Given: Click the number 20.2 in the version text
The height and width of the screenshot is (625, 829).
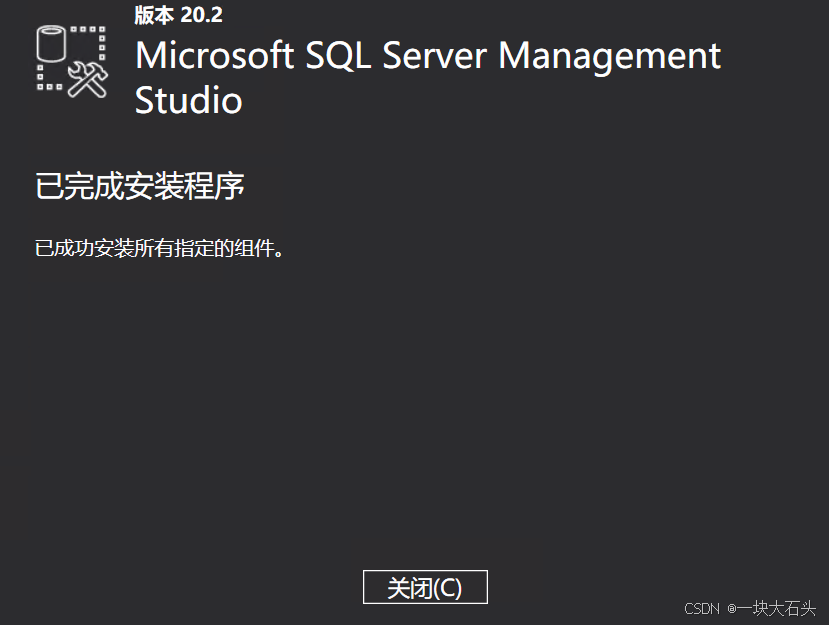Looking at the screenshot, I should (201, 15).
